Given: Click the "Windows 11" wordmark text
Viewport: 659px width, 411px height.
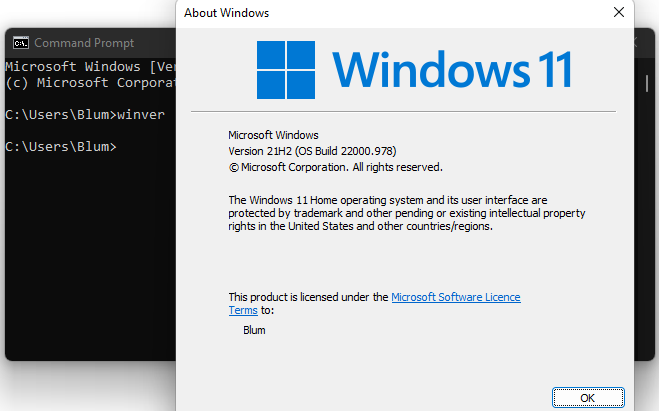Looking at the screenshot, I should point(452,70).
